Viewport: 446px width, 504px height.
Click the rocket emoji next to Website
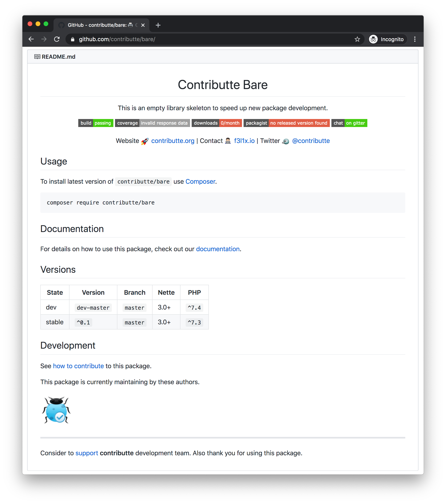click(145, 141)
